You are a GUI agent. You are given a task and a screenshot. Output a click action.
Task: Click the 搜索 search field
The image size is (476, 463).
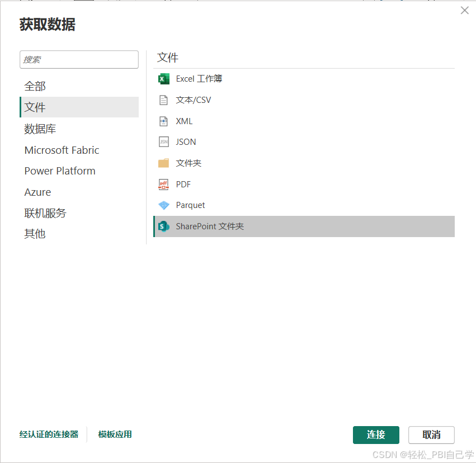[x=79, y=59]
